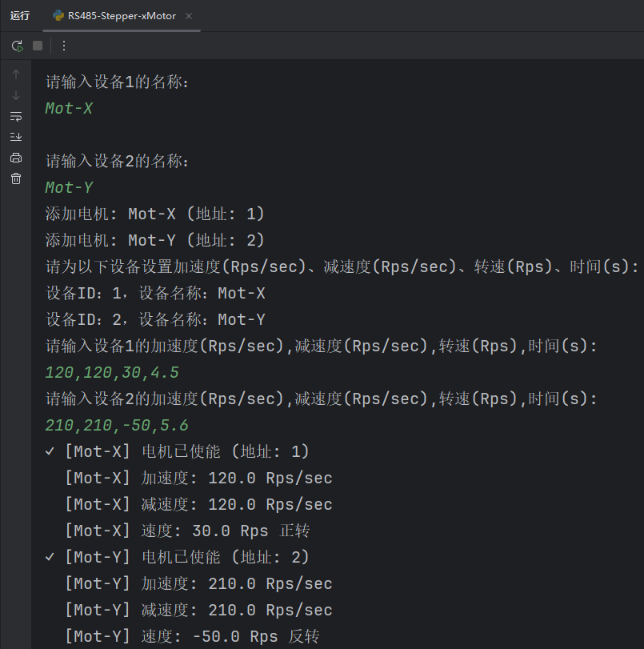Click the input values 210,210,-50,5.6
Image resolution: width=644 pixels, height=649 pixels.
(117, 426)
